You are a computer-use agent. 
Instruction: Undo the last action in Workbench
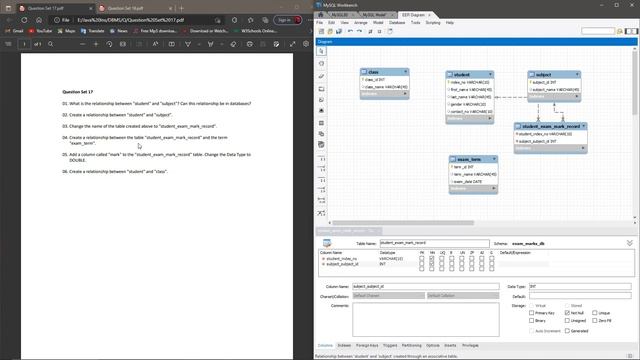point(350,31)
